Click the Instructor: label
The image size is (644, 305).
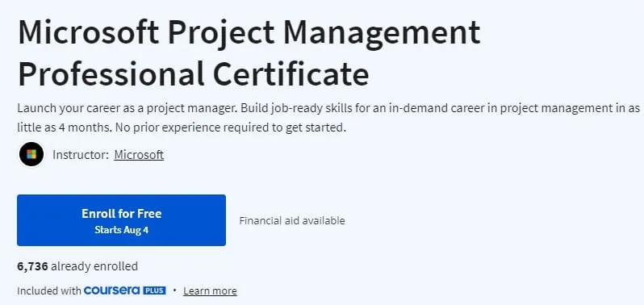tap(81, 155)
